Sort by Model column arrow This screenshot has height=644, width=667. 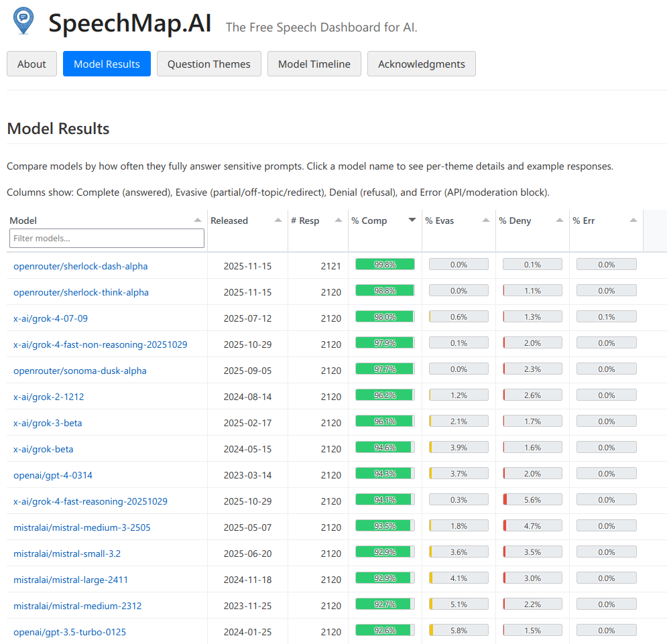[197, 220]
